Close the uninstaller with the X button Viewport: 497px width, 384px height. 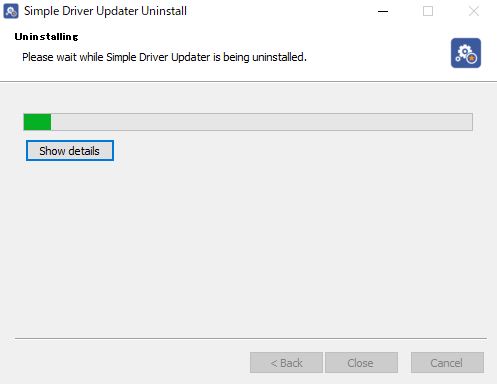473,11
